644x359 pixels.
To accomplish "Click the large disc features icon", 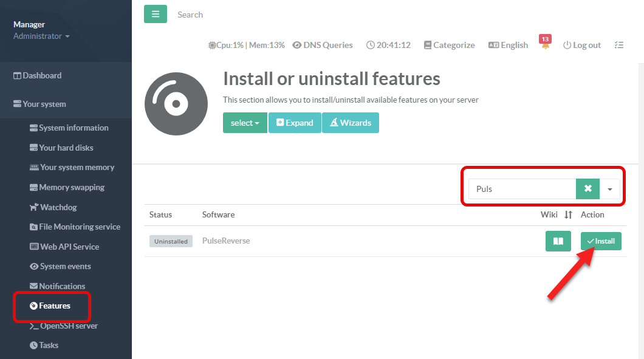I will pos(176,104).
